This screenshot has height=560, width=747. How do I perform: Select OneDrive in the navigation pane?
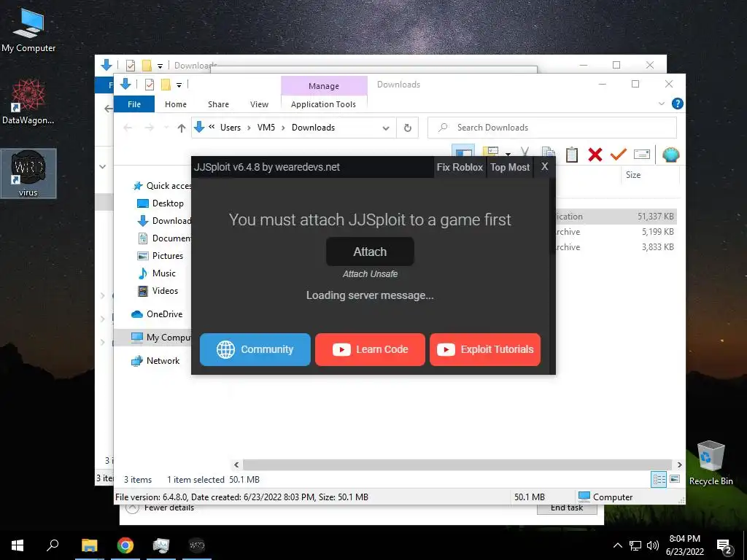click(x=157, y=314)
